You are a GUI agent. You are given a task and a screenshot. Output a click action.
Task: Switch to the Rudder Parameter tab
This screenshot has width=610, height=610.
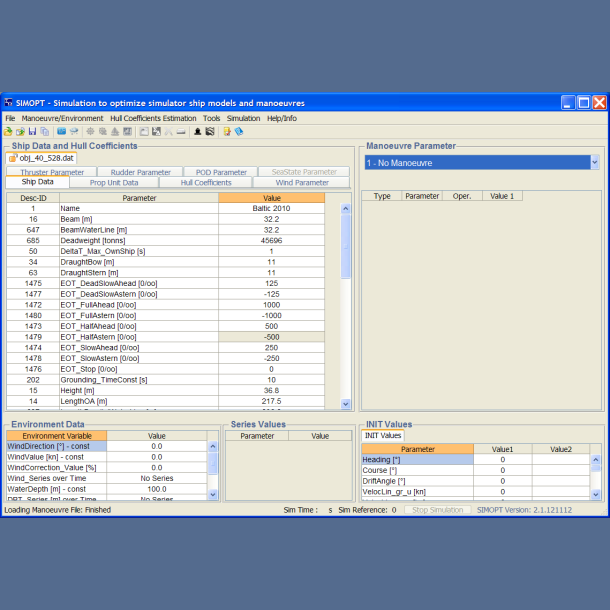[x=140, y=172]
